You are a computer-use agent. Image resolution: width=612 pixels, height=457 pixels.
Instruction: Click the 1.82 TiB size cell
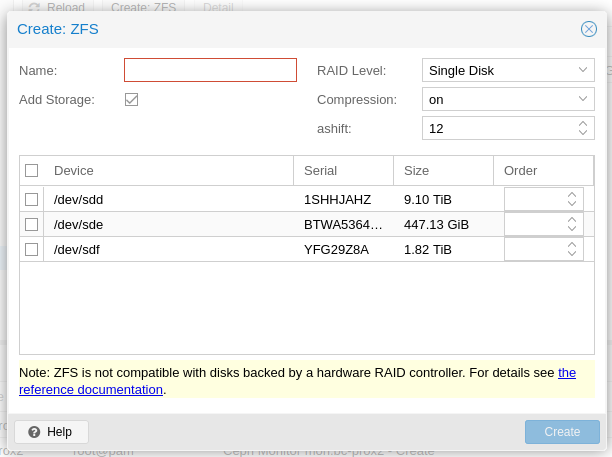428,249
